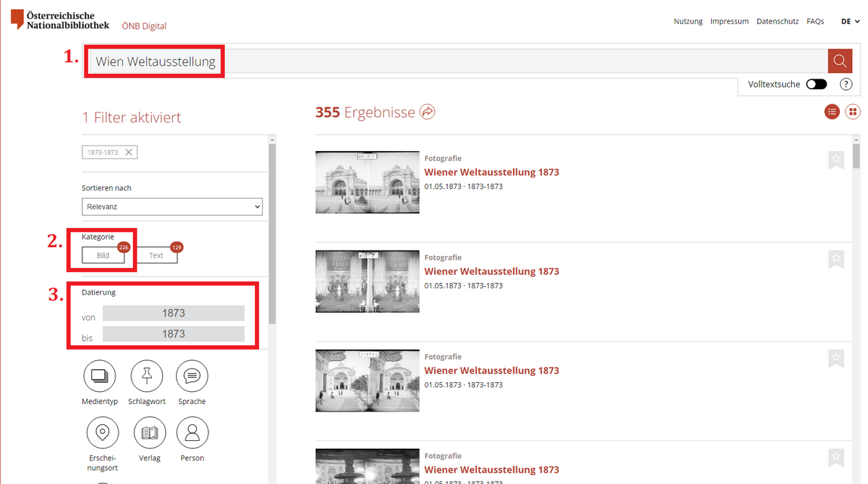Click the 1 Filter aktiviert heading
The height and width of the screenshot is (484, 868).
132,117
